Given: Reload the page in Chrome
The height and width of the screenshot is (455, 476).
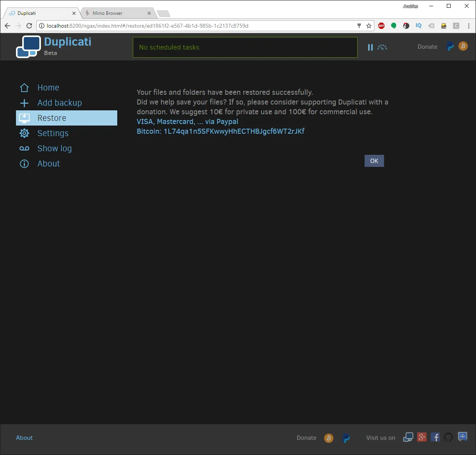Looking at the screenshot, I should coord(29,26).
